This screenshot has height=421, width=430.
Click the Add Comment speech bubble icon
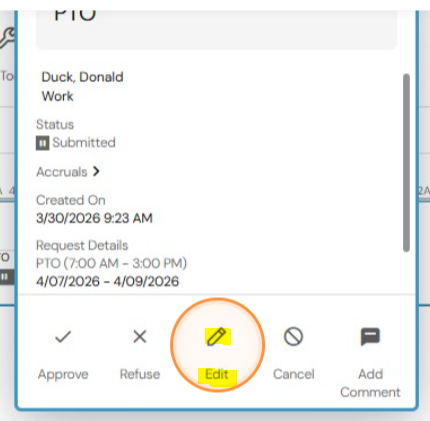[x=370, y=337]
